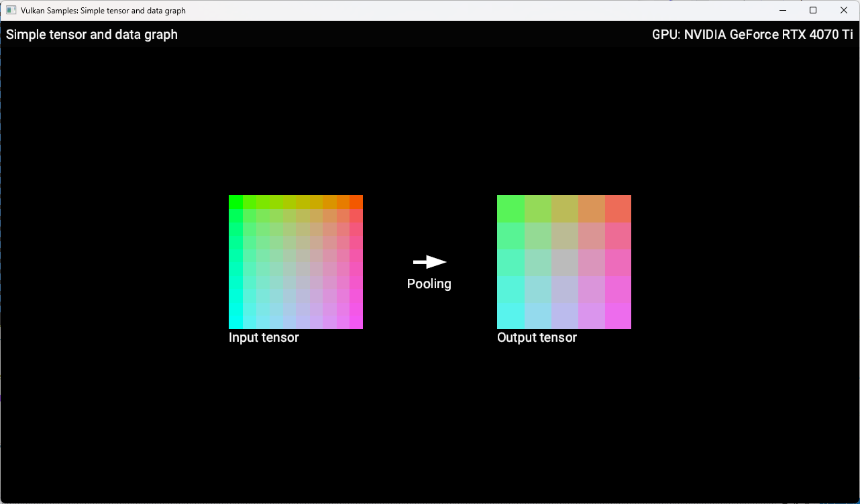860x504 pixels.
Task: Pick the bottom-left cyan cell of output tensor
Action: click(510, 316)
